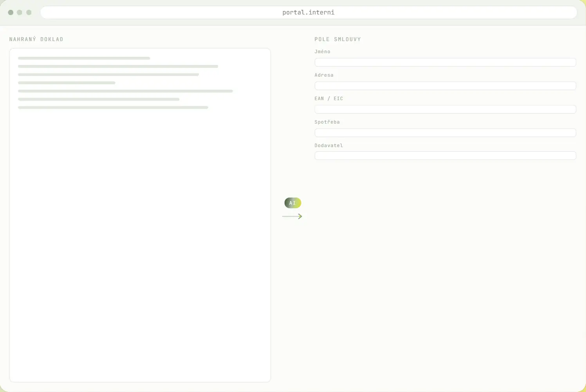This screenshot has height=392, width=586.
Task: Click the uploaded document preview panel
Action: (x=140, y=215)
